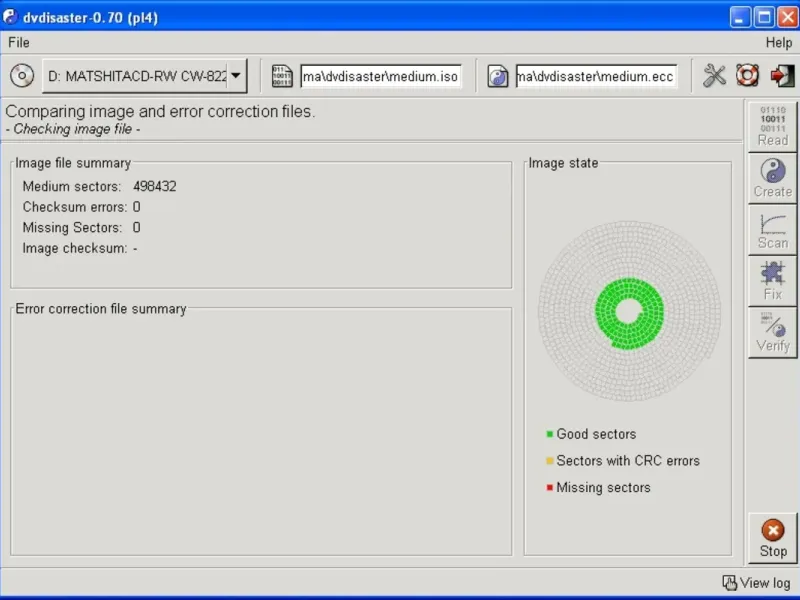
Task: Maximize the dvdisaster window
Action: [x=764, y=17]
